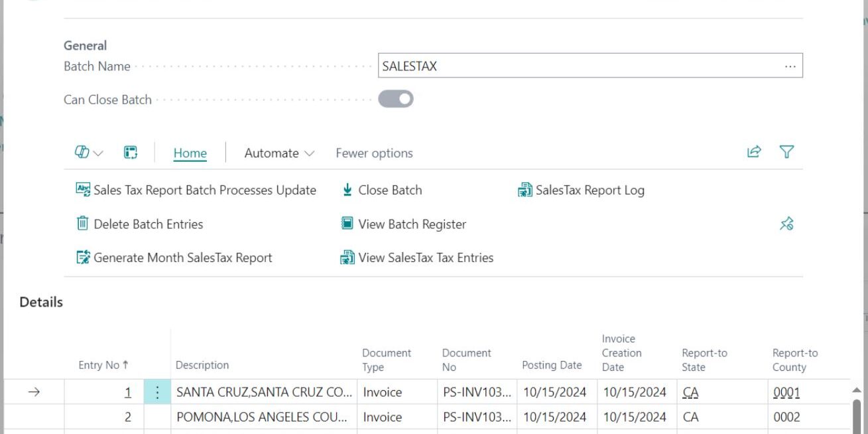Click the Sales Tax Report Batch Processes Update icon
This screenshot has height=434, width=868.
point(81,190)
